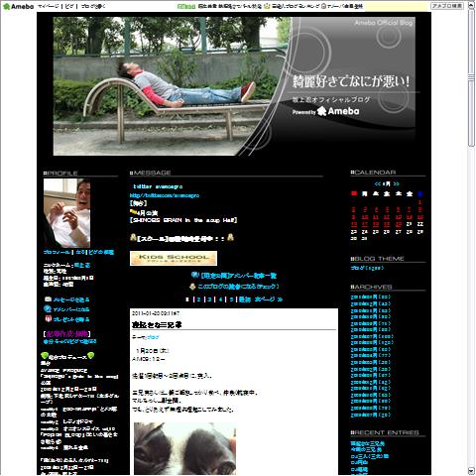Open ピグ link in top bar

69,6
